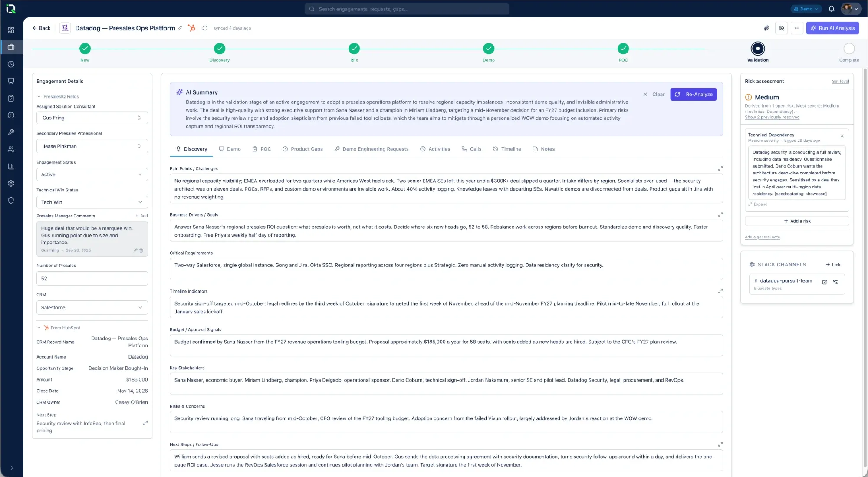
Task: Click the Set level link
Action: pos(840,82)
